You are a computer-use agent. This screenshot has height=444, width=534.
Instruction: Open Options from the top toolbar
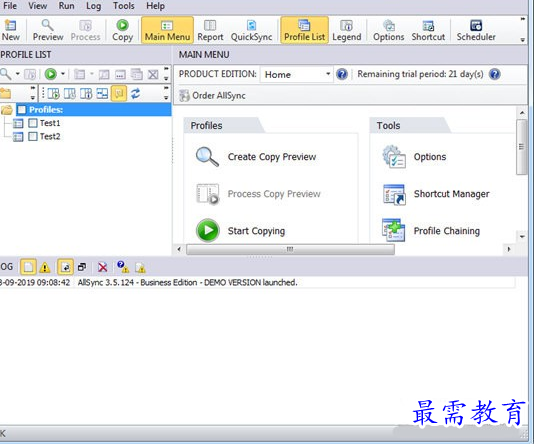389,30
